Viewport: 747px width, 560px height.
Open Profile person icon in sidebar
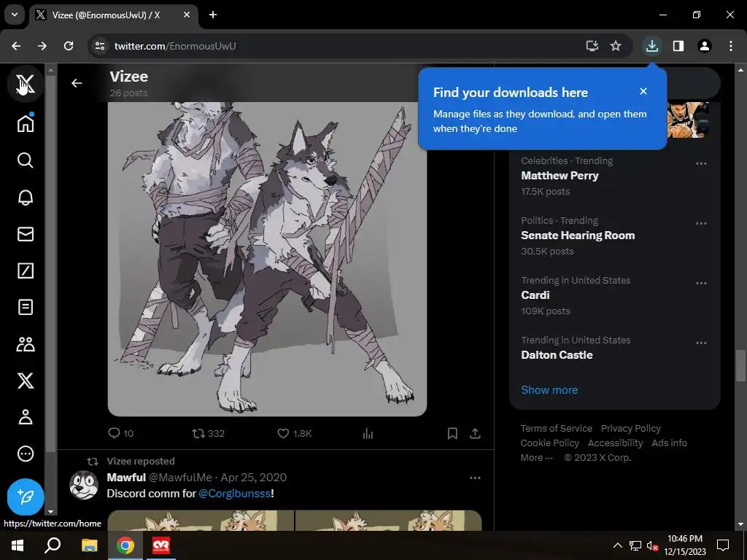(x=26, y=416)
